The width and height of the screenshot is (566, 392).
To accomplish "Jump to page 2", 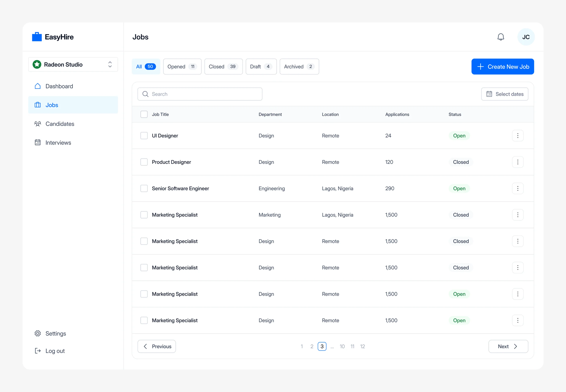I will (x=312, y=346).
